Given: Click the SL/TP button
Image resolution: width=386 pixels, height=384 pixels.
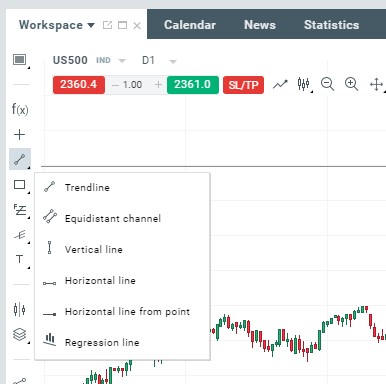Looking at the screenshot, I should pyautogui.click(x=243, y=85).
